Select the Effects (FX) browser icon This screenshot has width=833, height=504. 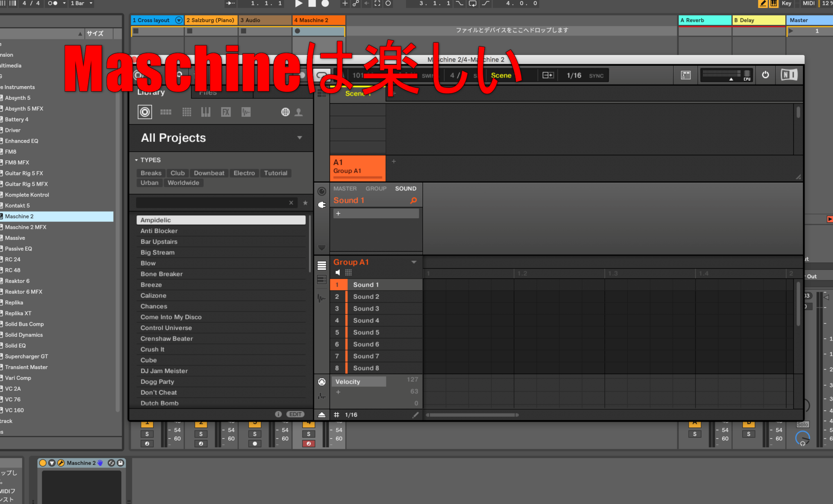click(x=226, y=112)
